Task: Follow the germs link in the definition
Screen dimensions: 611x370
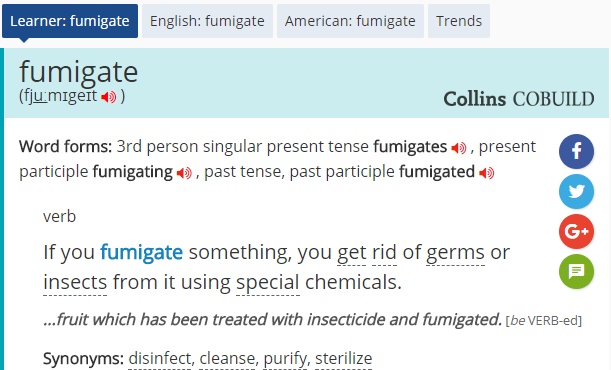Action: pos(456,253)
